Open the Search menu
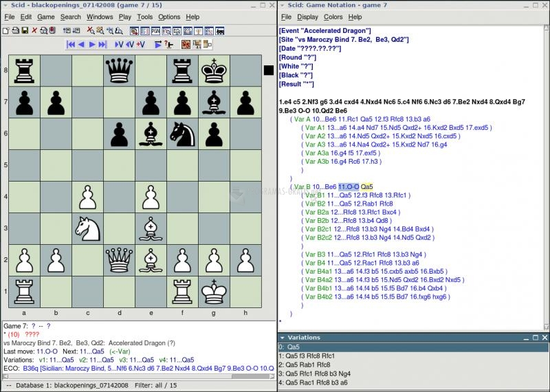The image size is (550, 392). click(71, 17)
